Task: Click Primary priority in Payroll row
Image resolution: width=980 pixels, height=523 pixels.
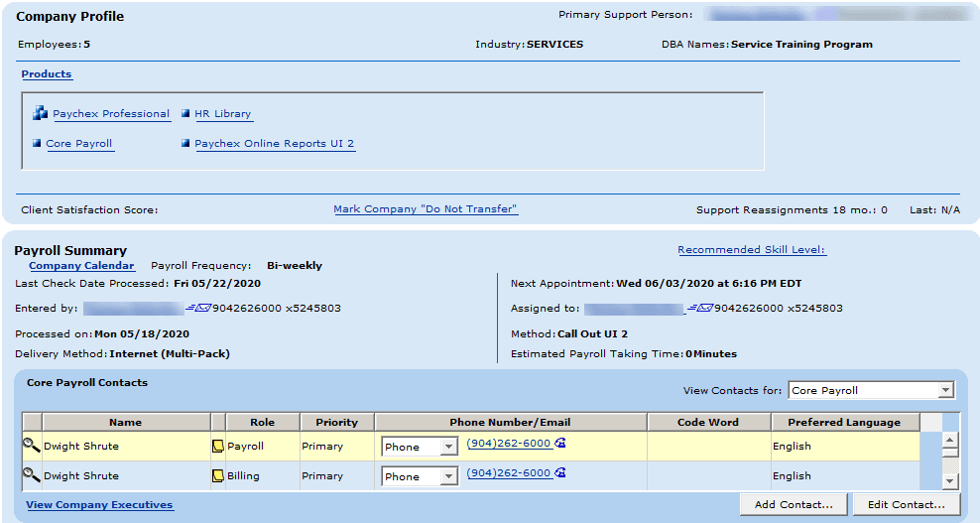Action: pos(322,446)
